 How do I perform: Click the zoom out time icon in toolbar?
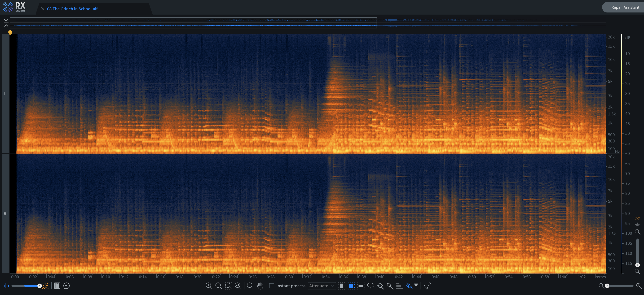pos(218,286)
